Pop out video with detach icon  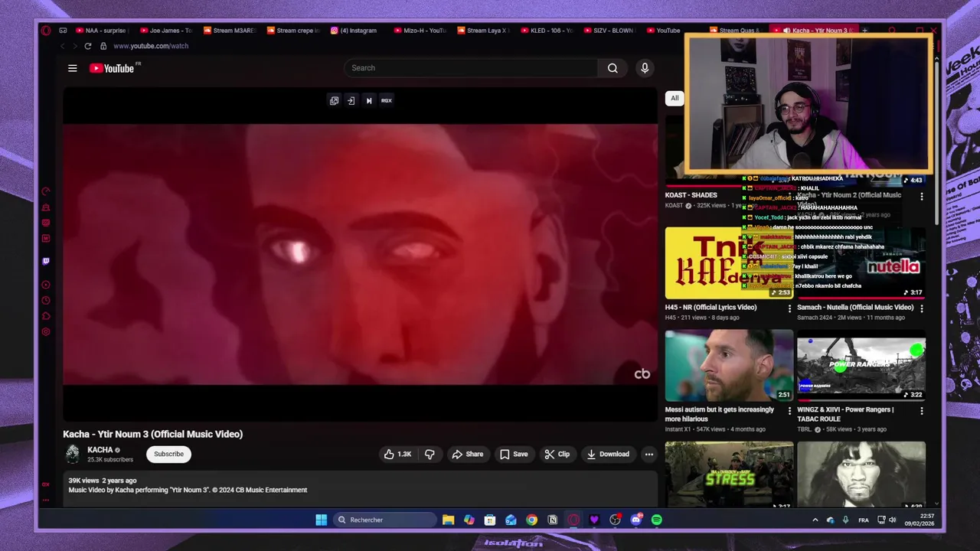[x=334, y=100]
